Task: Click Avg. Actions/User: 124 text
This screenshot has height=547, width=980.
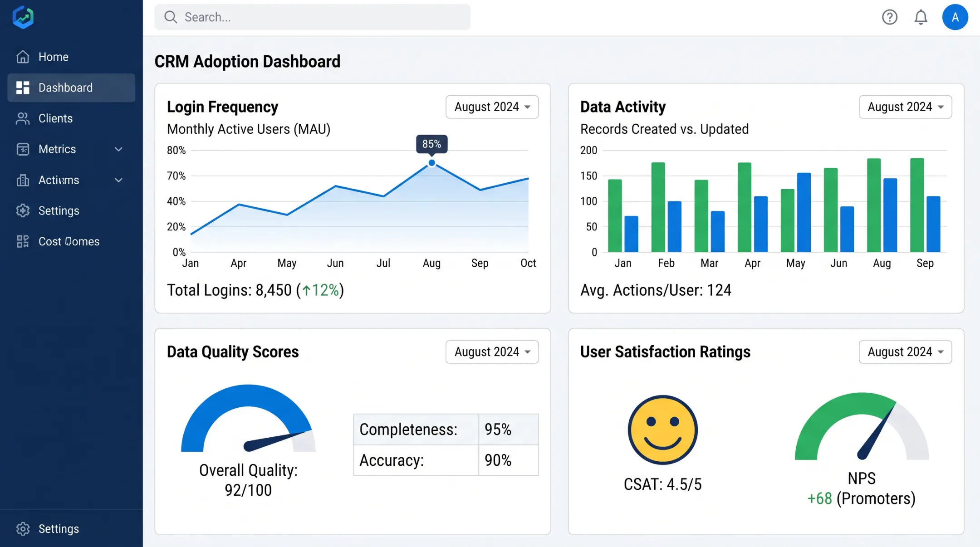Action: coord(656,290)
